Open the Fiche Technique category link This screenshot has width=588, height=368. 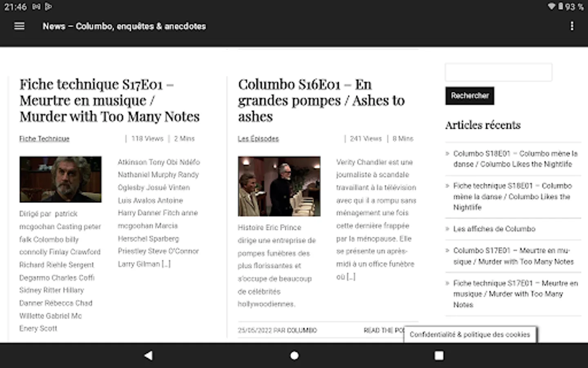pos(44,139)
